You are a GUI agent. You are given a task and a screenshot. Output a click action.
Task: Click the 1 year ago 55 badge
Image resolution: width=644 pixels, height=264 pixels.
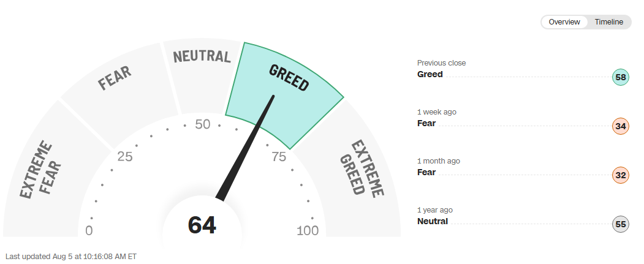pos(620,224)
